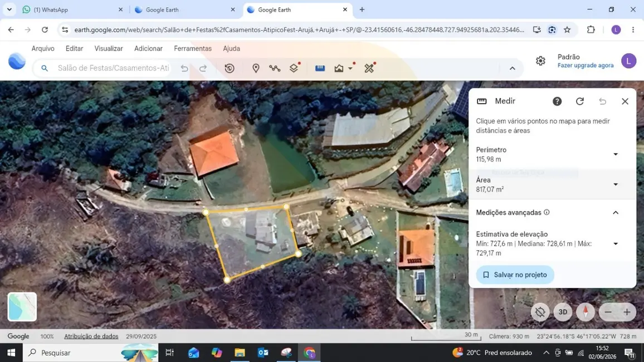Click the Medições avançadas info icon
The image size is (644, 362).
point(547,212)
